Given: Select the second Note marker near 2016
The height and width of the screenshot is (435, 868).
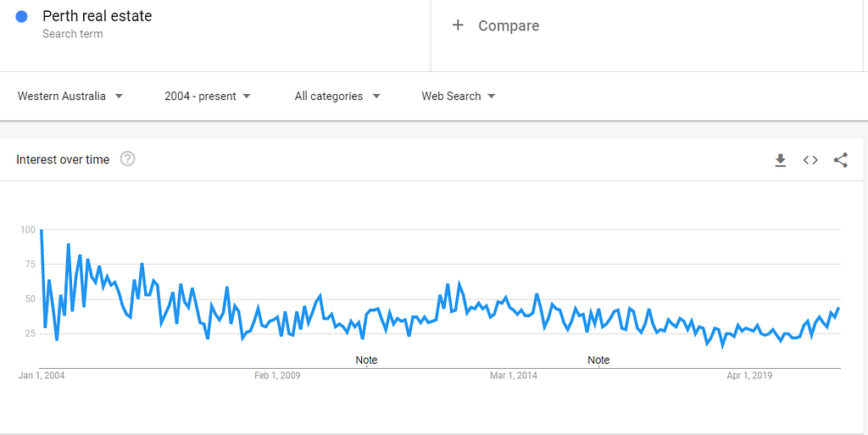Looking at the screenshot, I should point(598,360).
